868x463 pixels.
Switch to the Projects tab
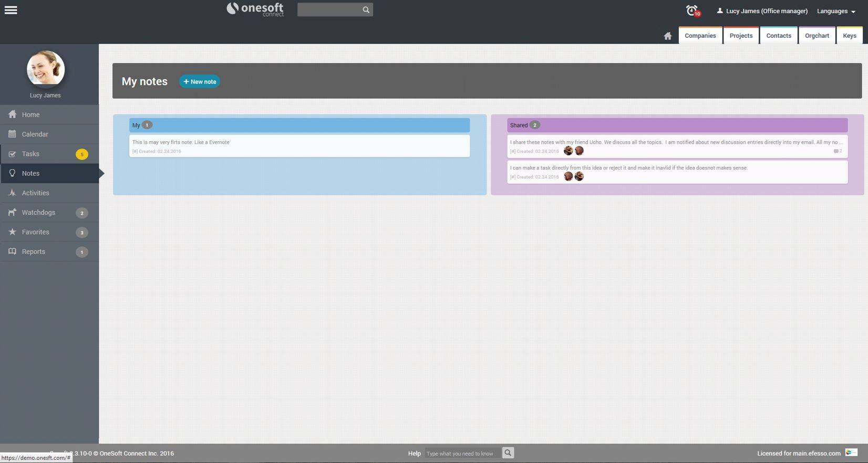(x=741, y=35)
